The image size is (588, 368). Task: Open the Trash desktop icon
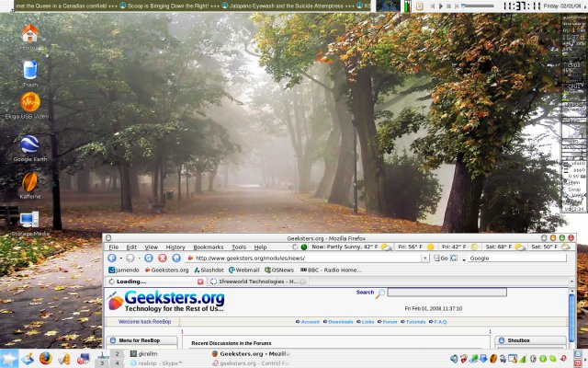(30, 70)
